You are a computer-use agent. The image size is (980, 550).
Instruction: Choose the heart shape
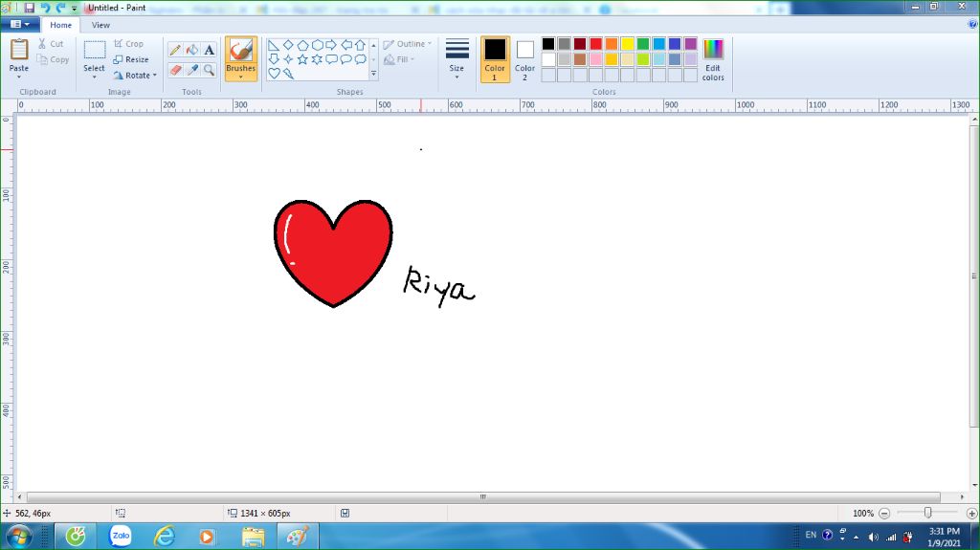pos(274,73)
